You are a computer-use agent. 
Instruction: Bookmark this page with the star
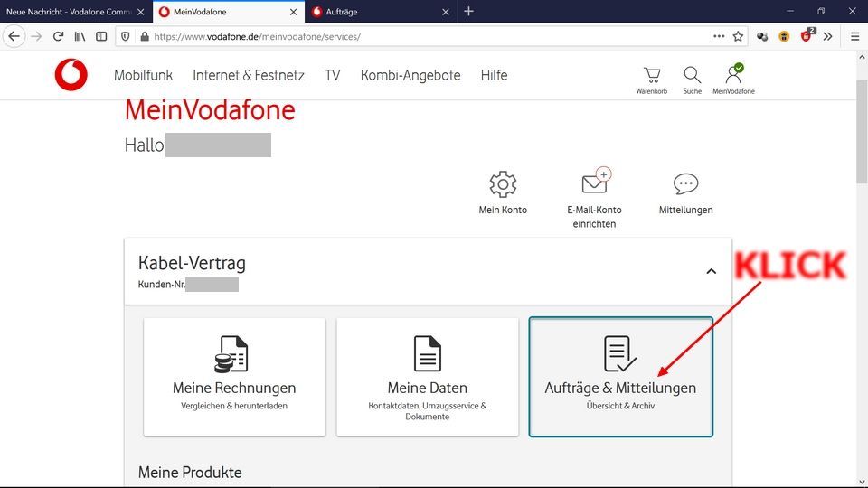point(738,36)
